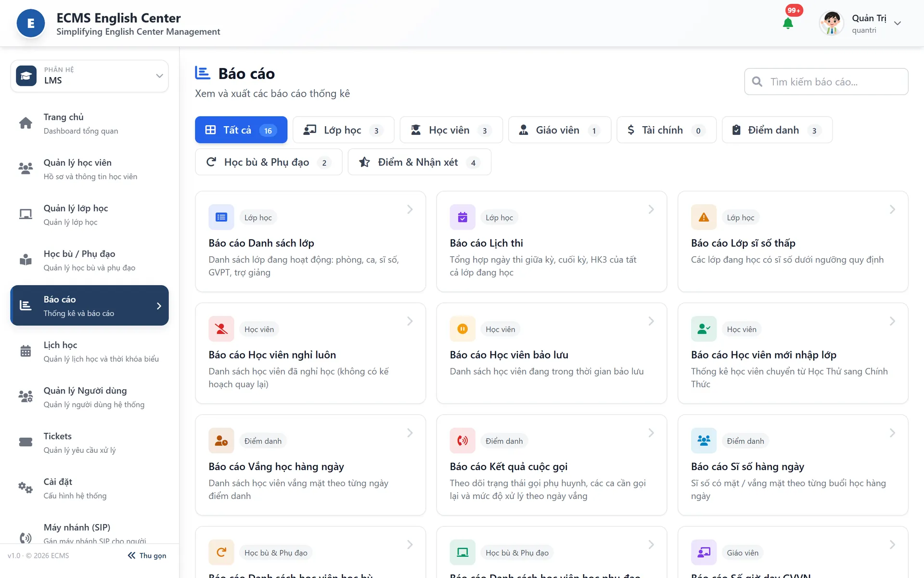Select the Điểm danh filter tab
Viewport: 924px width, 578px height.
click(x=777, y=130)
